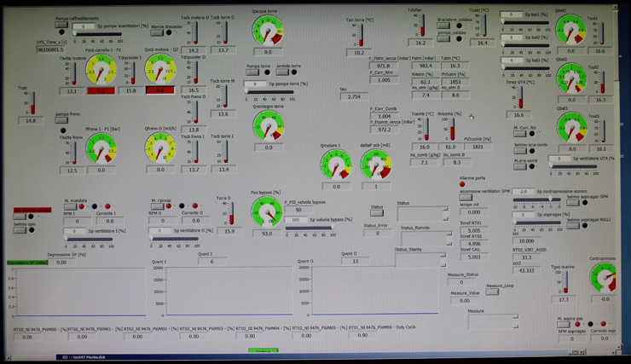Click the belimo aspiragas RULLI button
This screenshot has height=364, width=631.
click(x=573, y=226)
